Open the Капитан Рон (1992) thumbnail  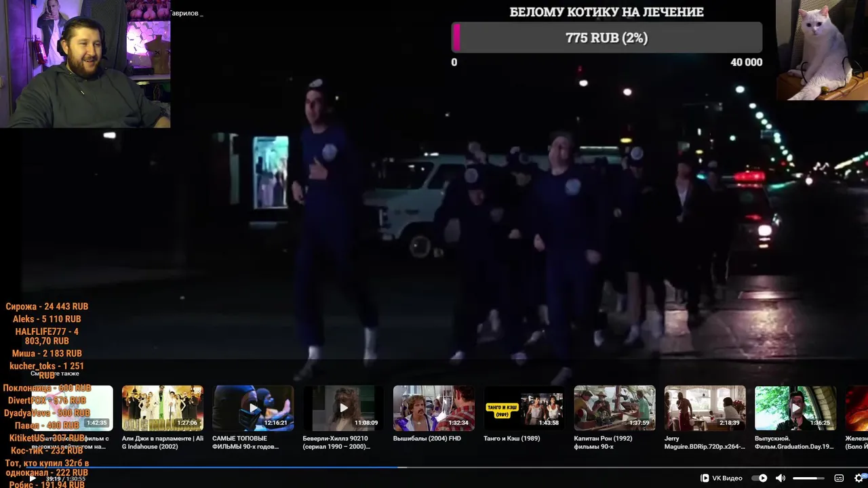point(614,408)
